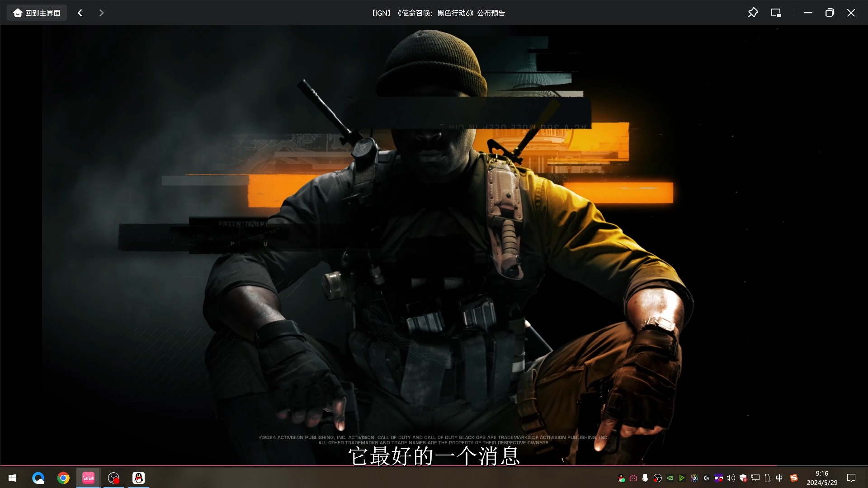Click OBS recording tray icon
The height and width of the screenshot is (488, 868).
(658, 478)
